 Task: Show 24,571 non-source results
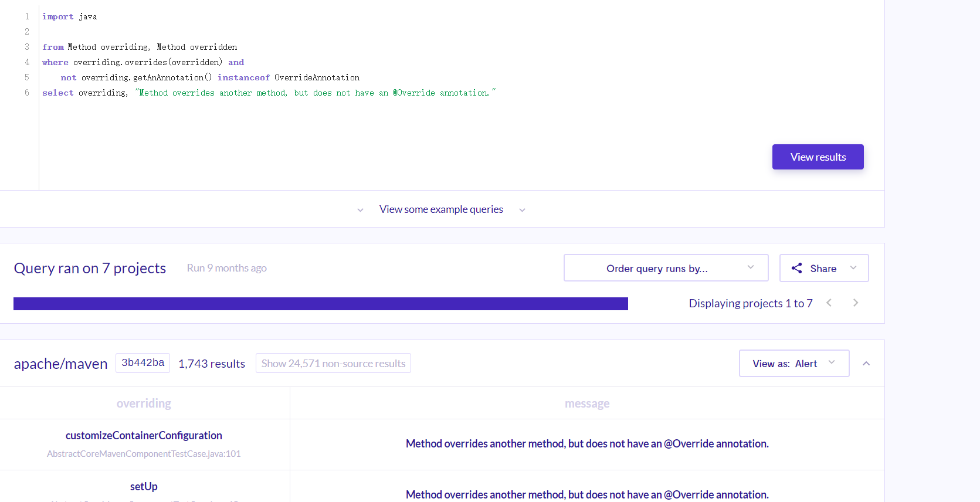click(x=333, y=363)
